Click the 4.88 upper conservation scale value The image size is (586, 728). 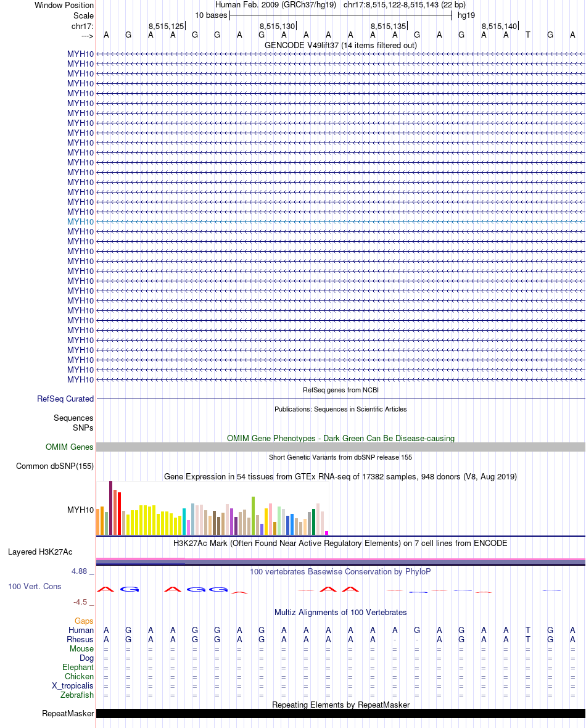click(80, 571)
